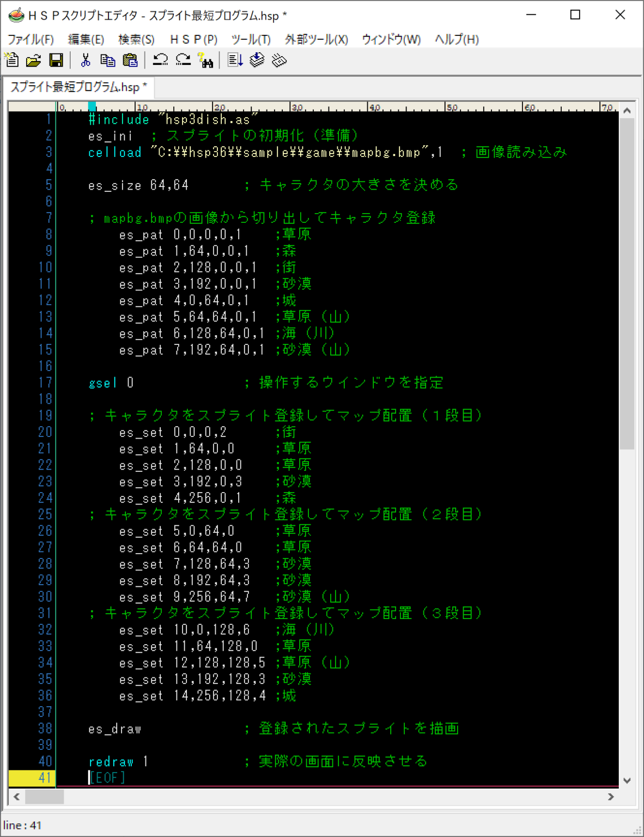Paste from clipboard using the paste icon

pyautogui.click(x=130, y=60)
